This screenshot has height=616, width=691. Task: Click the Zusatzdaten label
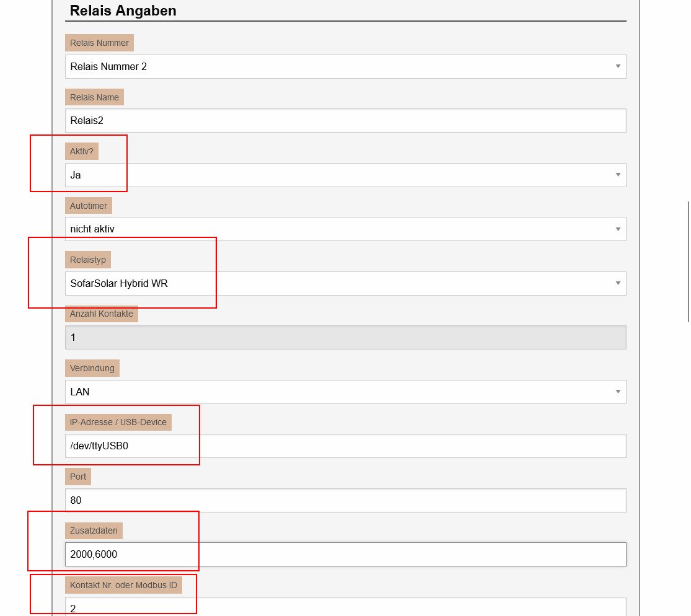(94, 530)
